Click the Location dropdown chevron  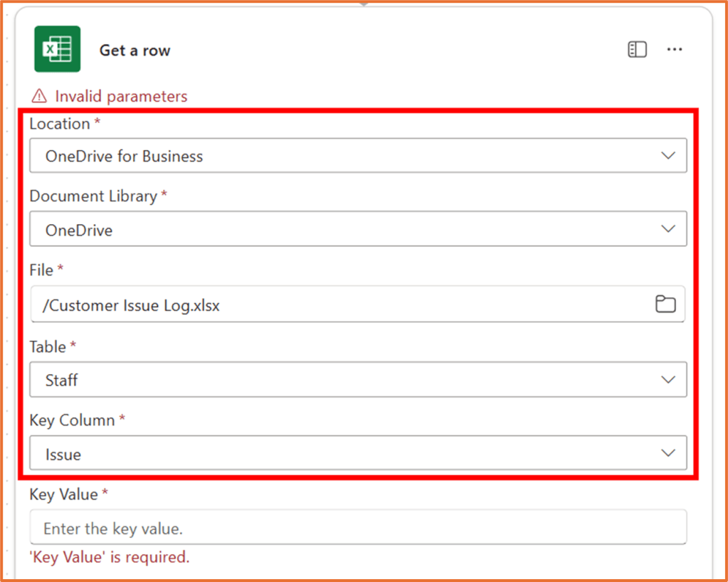(x=668, y=155)
